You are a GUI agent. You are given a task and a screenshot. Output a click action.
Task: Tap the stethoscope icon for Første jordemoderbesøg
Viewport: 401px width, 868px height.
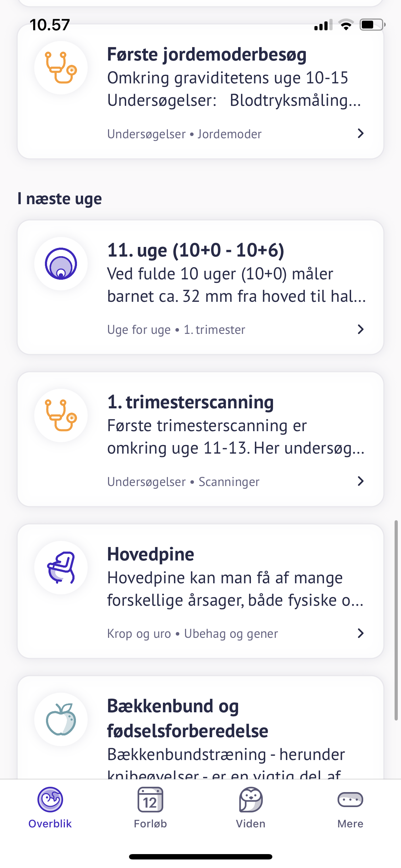pyautogui.click(x=61, y=68)
